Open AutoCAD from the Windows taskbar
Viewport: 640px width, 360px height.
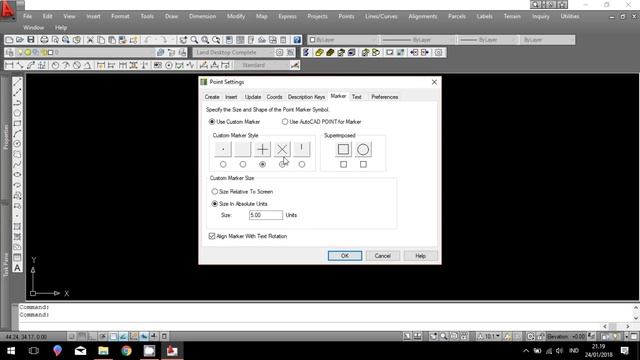[x=172, y=351]
